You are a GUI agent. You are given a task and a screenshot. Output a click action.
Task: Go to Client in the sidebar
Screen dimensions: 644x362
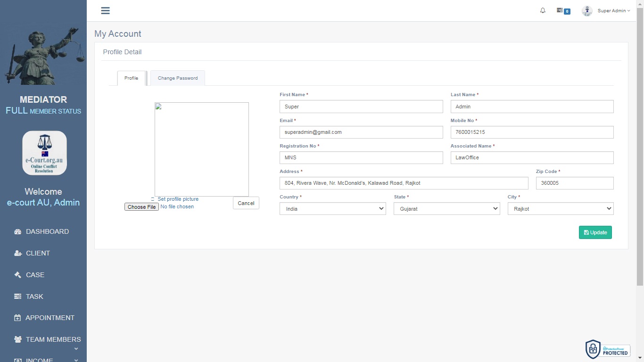(38, 253)
